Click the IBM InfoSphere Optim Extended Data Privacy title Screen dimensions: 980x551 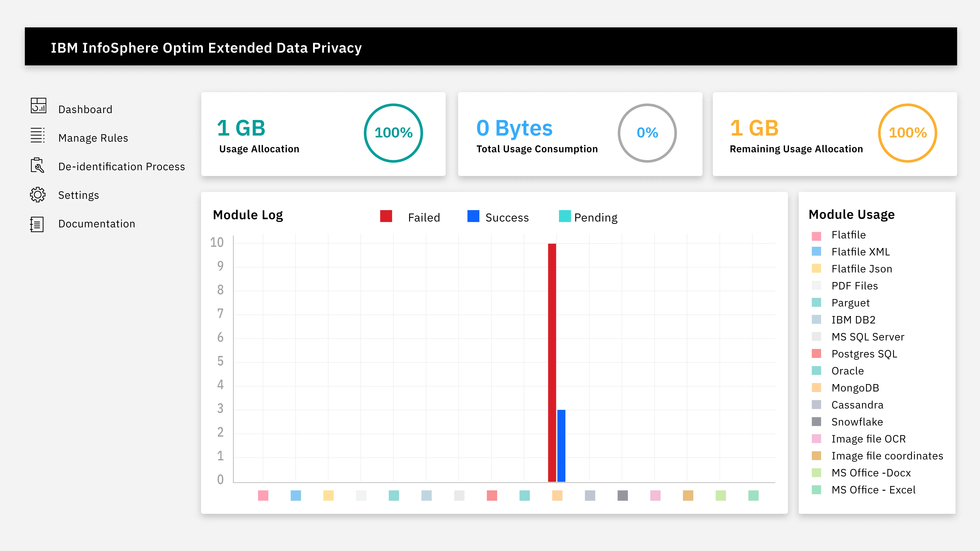pos(206,48)
